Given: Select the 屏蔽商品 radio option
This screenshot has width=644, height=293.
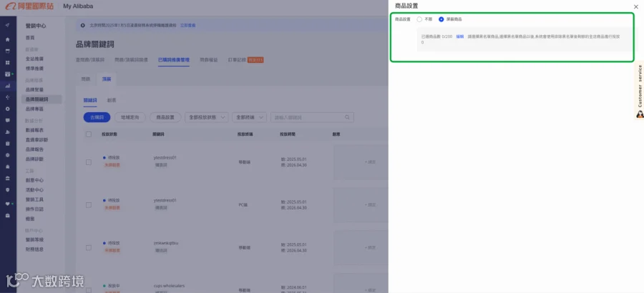Looking at the screenshot, I should tap(441, 19).
